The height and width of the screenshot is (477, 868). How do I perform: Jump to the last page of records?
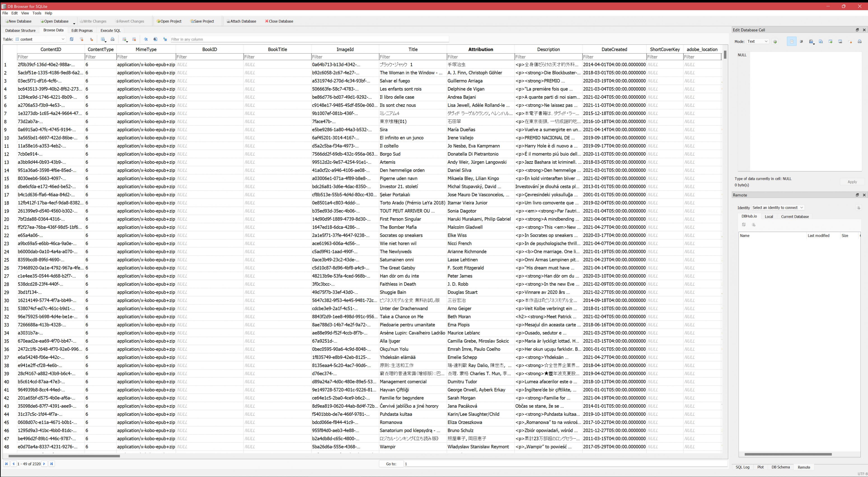(x=52, y=464)
